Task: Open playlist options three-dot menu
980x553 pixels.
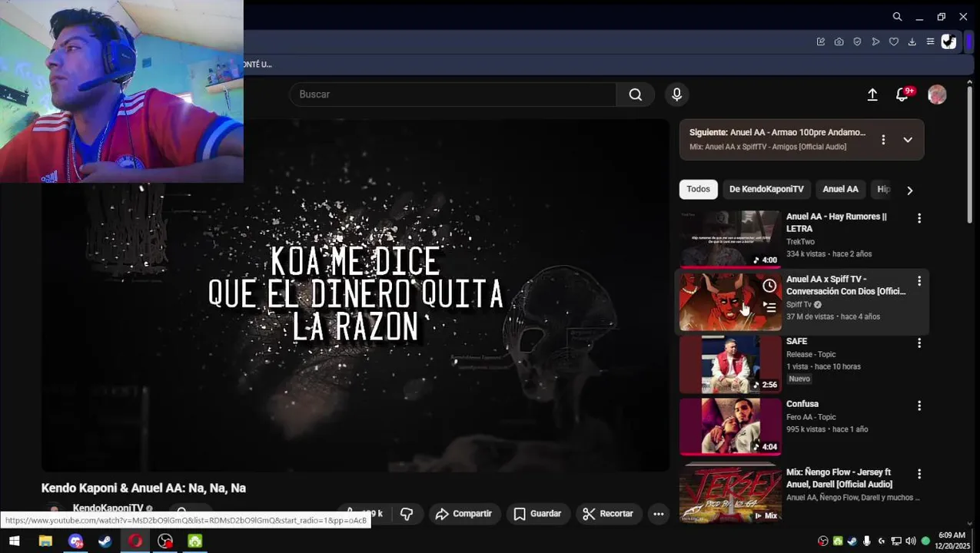Action: (883, 140)
